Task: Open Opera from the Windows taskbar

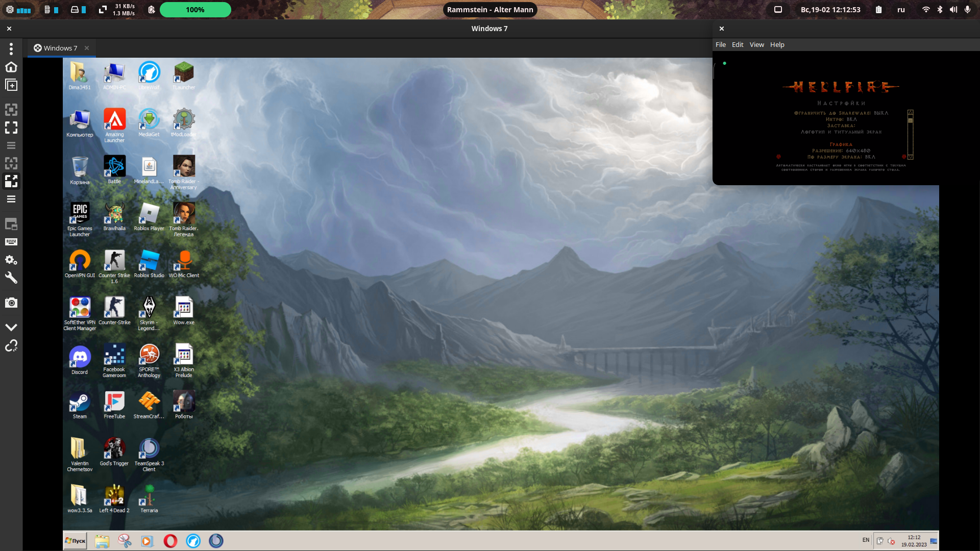Action: tap(170, 541)
